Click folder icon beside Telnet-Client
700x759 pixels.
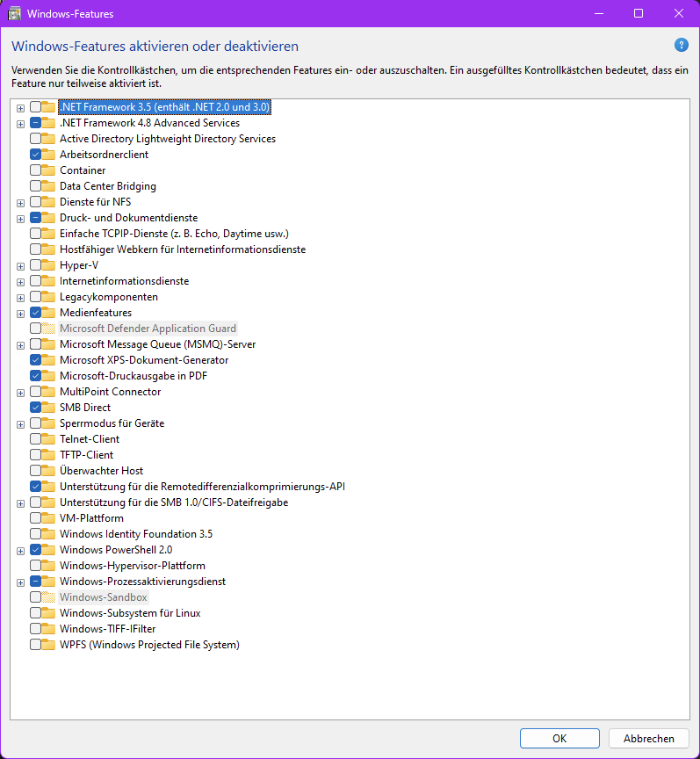(x=48, y=438)
